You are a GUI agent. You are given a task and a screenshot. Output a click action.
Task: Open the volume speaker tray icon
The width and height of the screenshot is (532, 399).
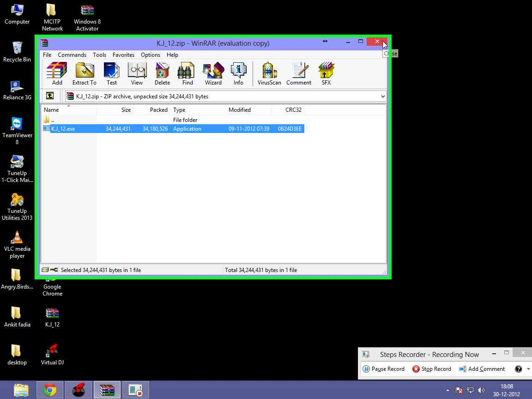[x=481, y=390]
